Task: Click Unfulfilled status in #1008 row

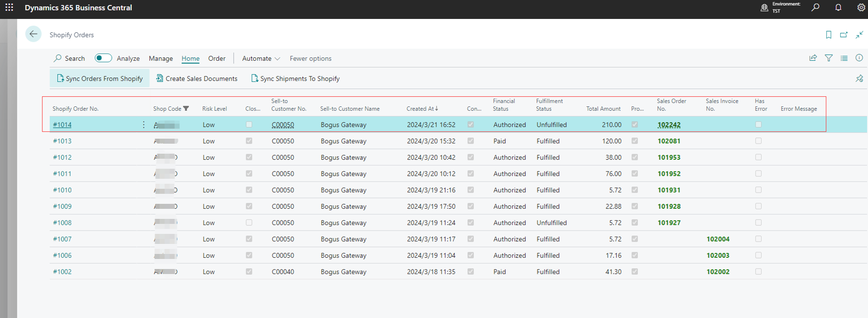Action: (552, 223)
